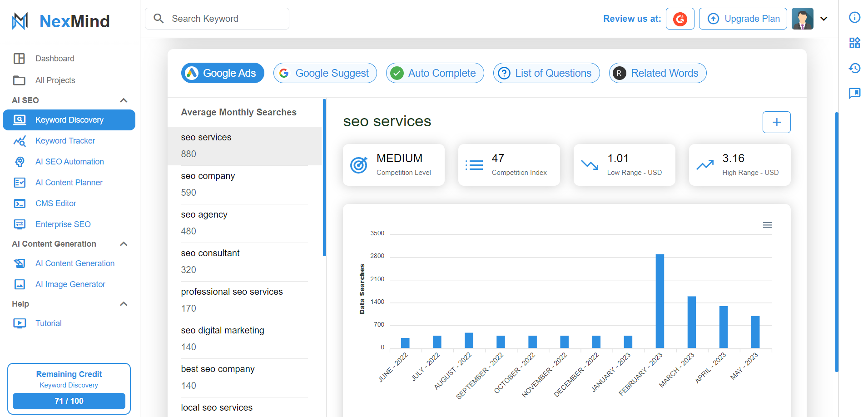Click the High Range trending-up icon
The image size is (868, 417).
coord(705,165)
